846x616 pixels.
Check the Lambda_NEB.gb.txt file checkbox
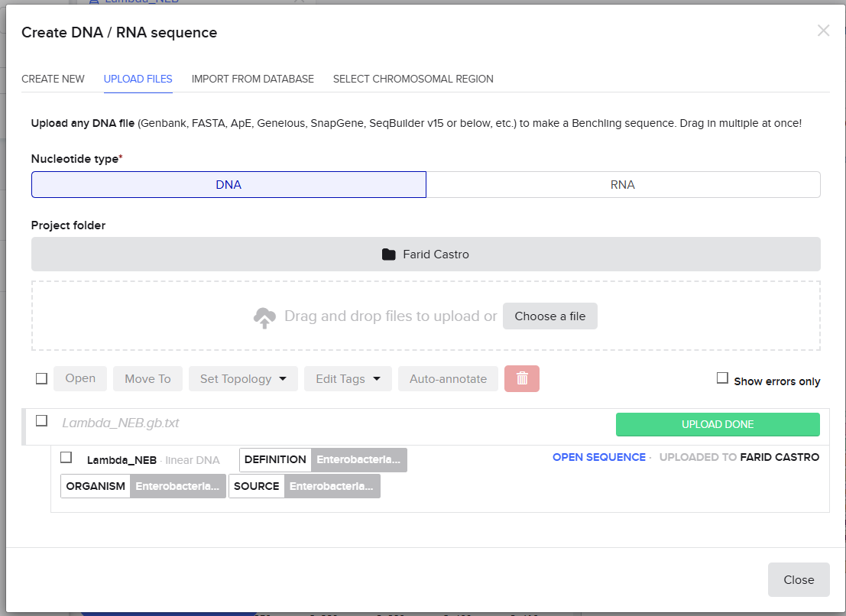click(41, 421)
